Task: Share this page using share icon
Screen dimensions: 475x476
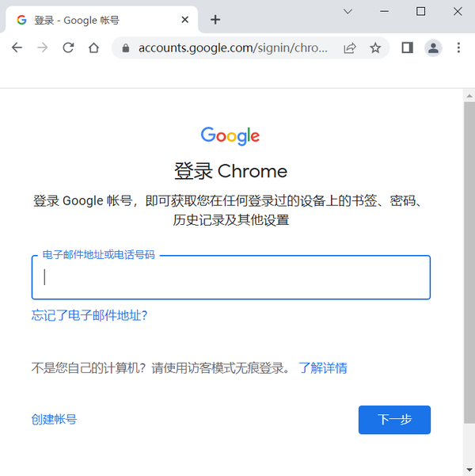Action: pyautogui.click(x=350, y=48)
